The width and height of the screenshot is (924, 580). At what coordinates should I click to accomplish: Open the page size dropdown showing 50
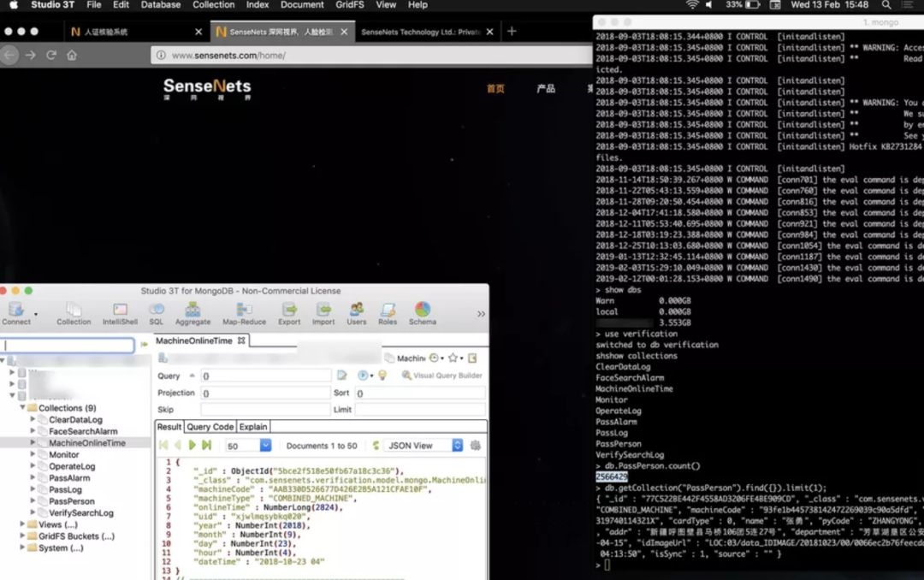tap(264, 446)
